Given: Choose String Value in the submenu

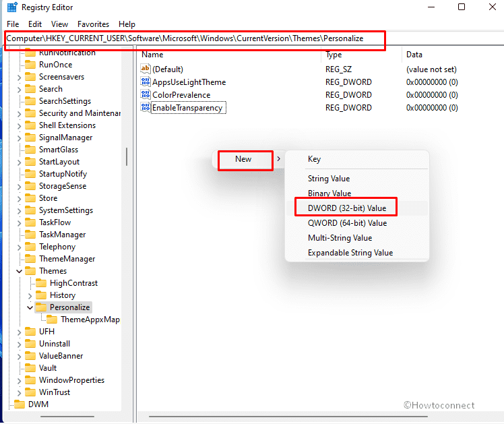Looking at the screenshot, I should click(356, 179).
